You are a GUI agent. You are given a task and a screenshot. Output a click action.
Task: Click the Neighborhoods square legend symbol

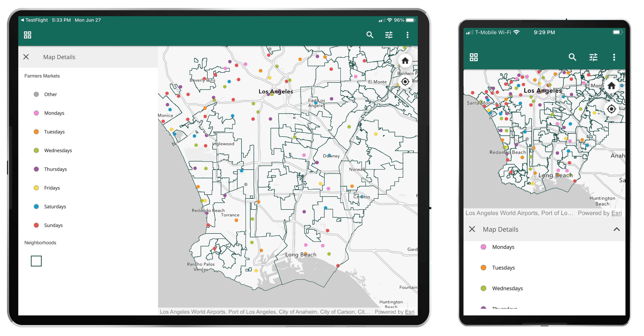pos(36,261)
